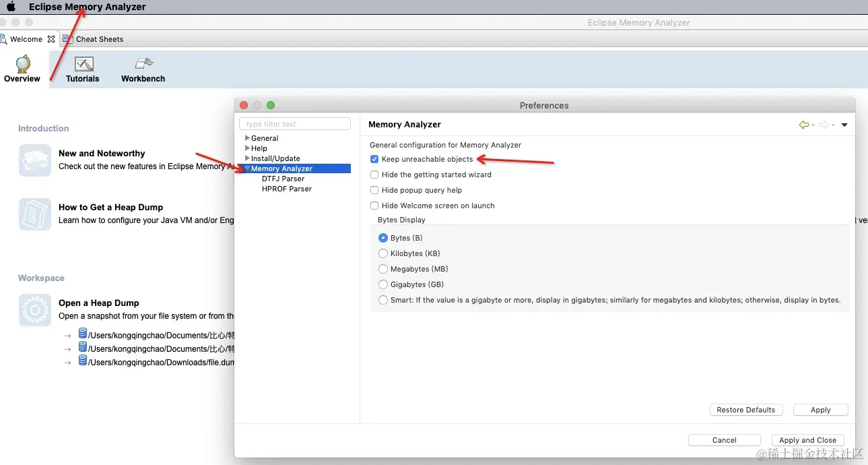This screenshot has height=465, width=868.
Task: Check Hide popup query help
Action: (374, 190)
